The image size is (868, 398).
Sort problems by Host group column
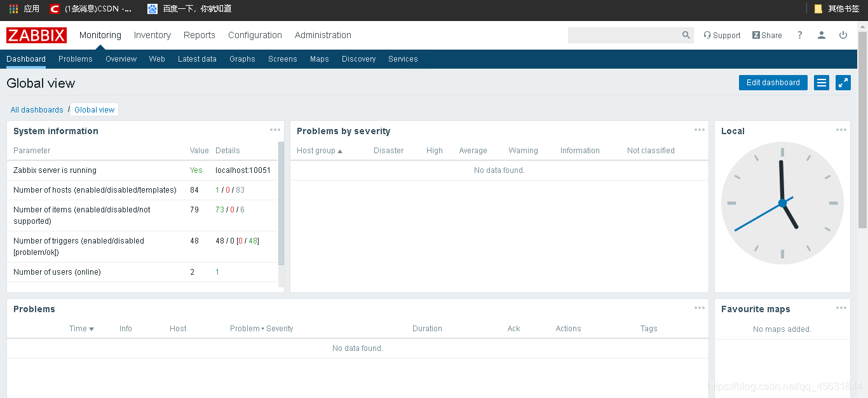click(320, 151)
